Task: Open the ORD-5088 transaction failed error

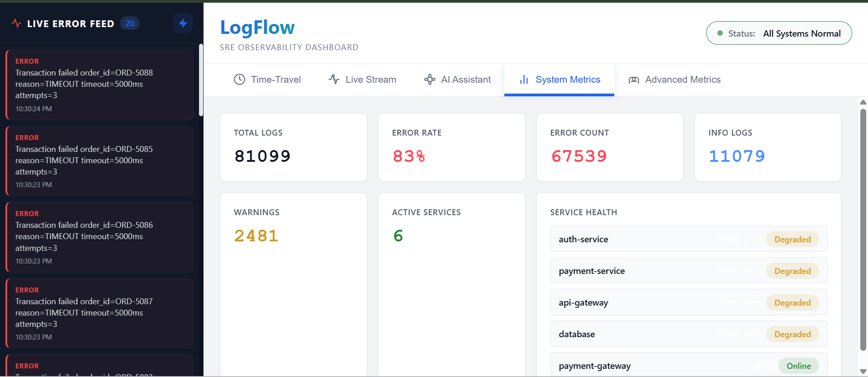Action: click(100, 85)
